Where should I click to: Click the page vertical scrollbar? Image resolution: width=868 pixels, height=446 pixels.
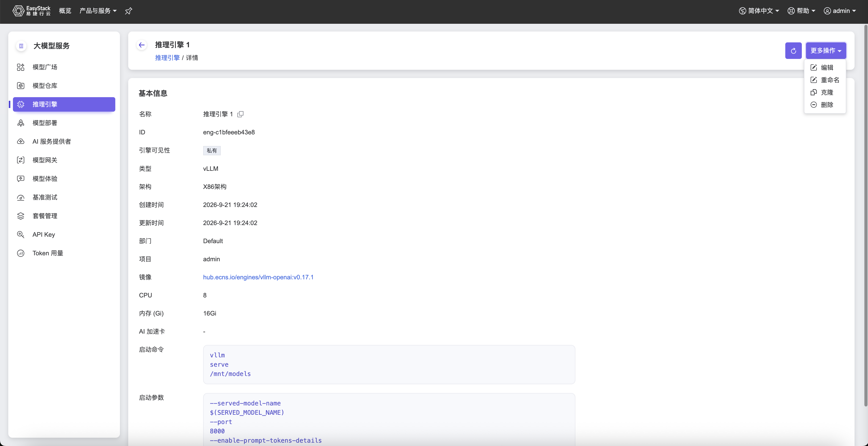pos(865,216)
